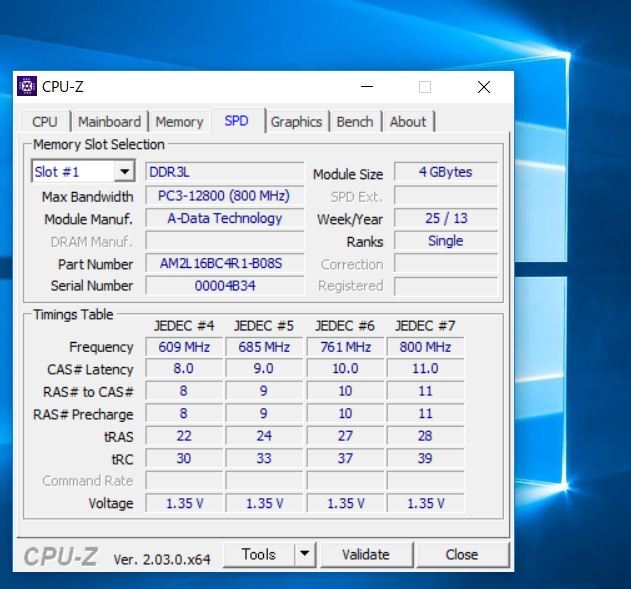Minimize the CPU-Z window

tap(367, 87)
